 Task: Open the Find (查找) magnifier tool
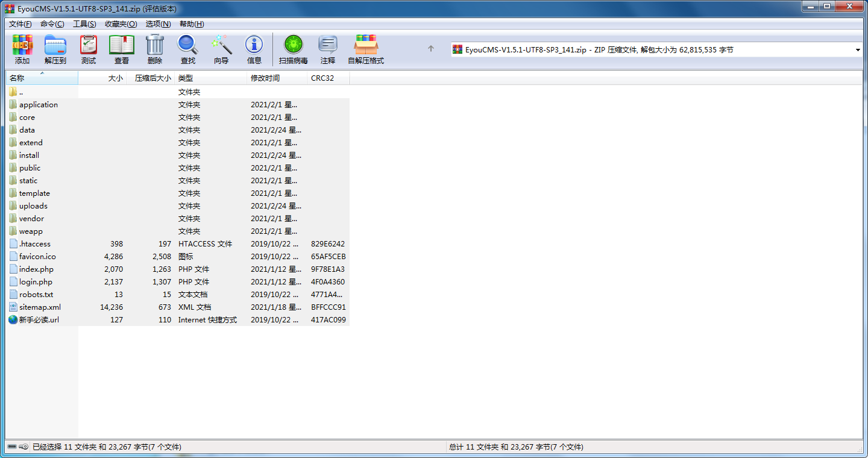[188, 49]
